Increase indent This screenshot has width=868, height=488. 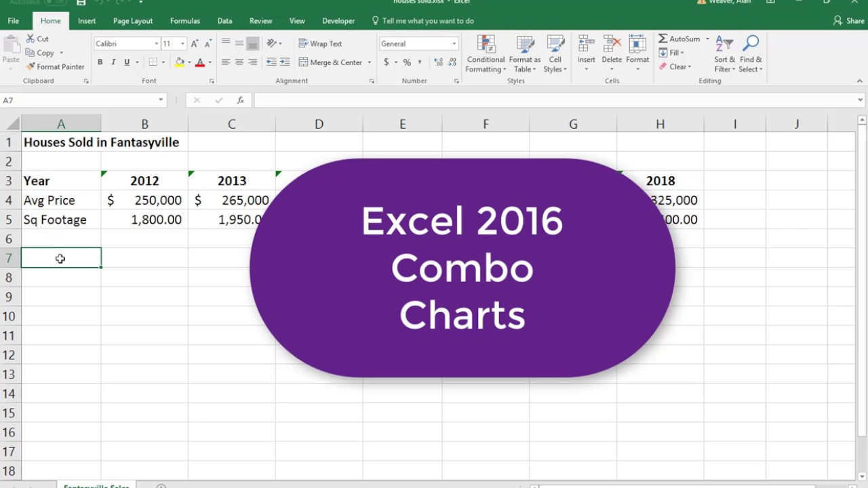[x=285, y=62]
